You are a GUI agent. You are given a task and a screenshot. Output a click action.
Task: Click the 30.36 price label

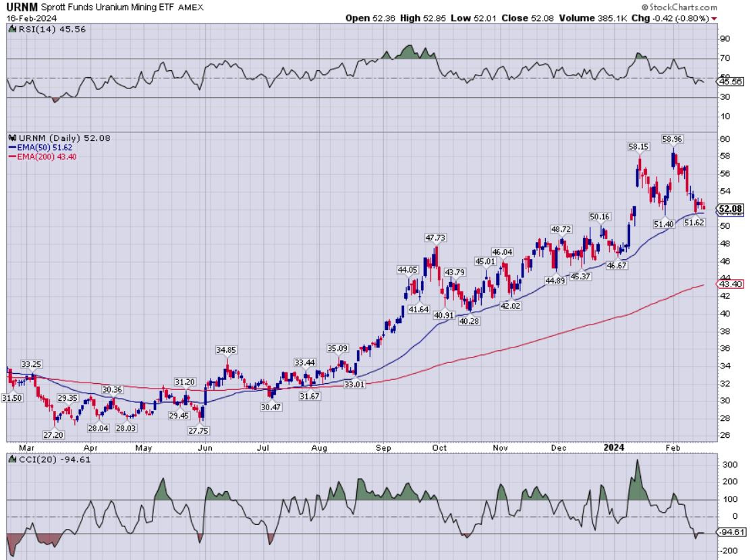click(112, 389)
